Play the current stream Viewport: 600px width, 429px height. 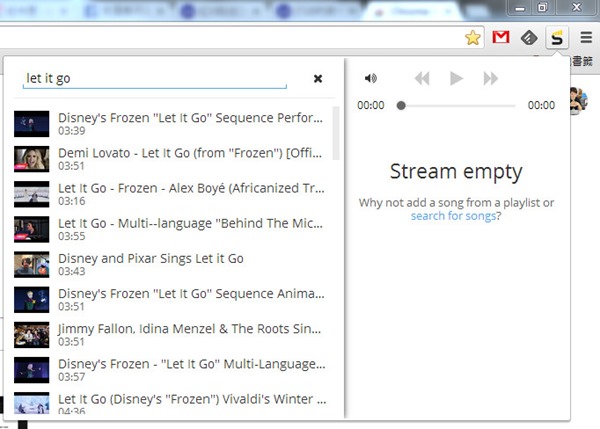[456, 78]
